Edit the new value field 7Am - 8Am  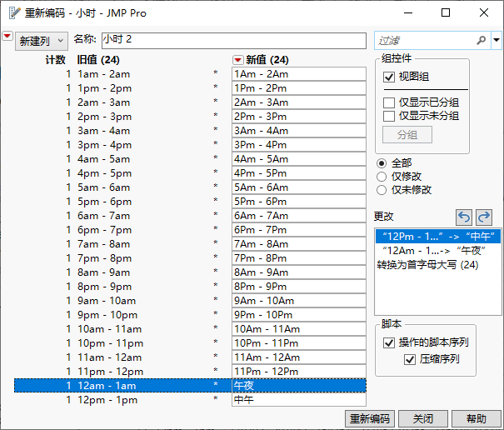click(x=299, y=244)
